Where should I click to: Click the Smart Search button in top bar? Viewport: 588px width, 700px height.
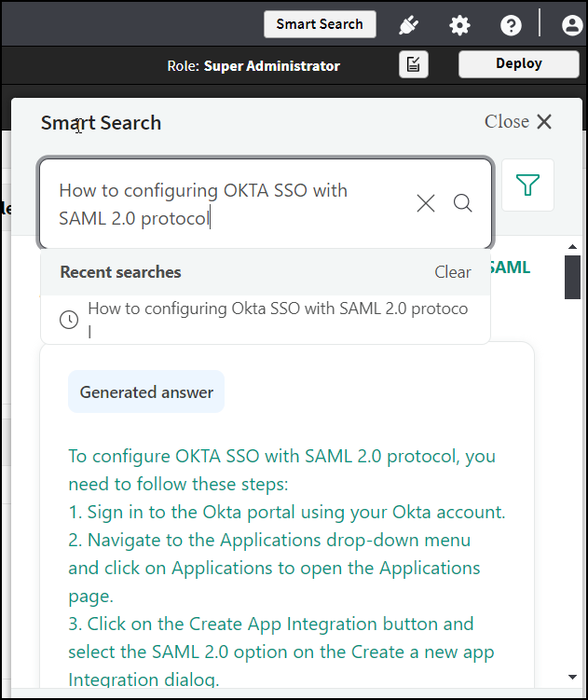point(320,24)
